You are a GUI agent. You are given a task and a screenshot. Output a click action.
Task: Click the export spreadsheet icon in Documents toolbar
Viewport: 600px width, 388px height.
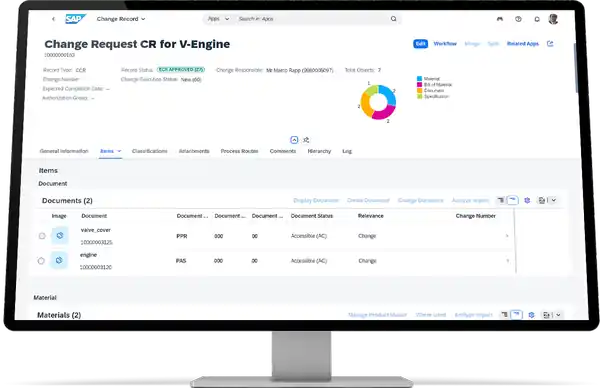click(x=541, y=200)
